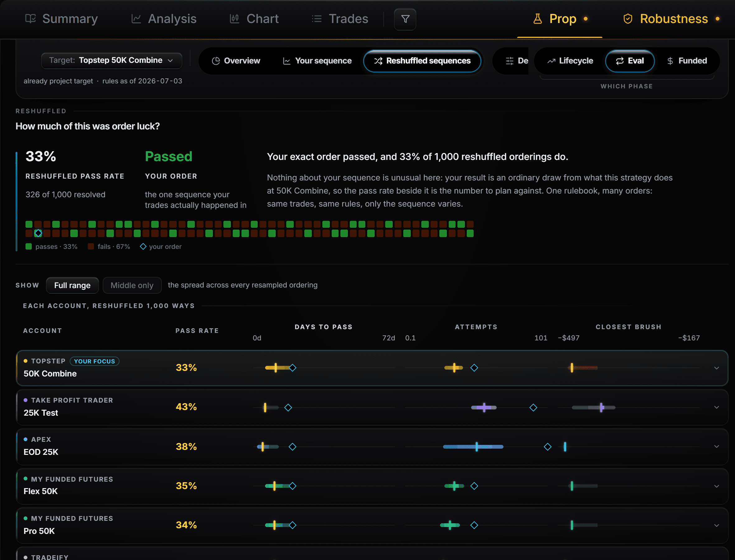The height and width of the screenshot is (560, 735).
Task: Click the sliders icon beside De
Action: point(510,61)
